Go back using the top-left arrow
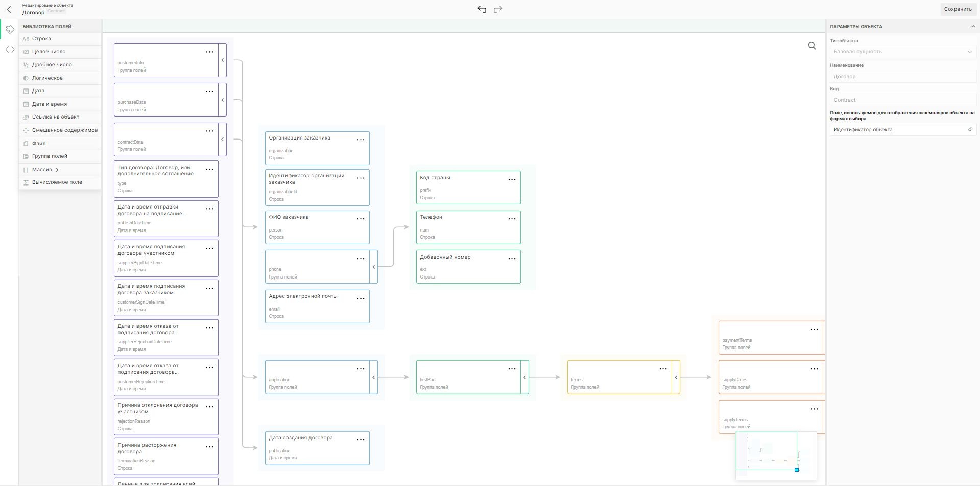 [x=9, y=9]
